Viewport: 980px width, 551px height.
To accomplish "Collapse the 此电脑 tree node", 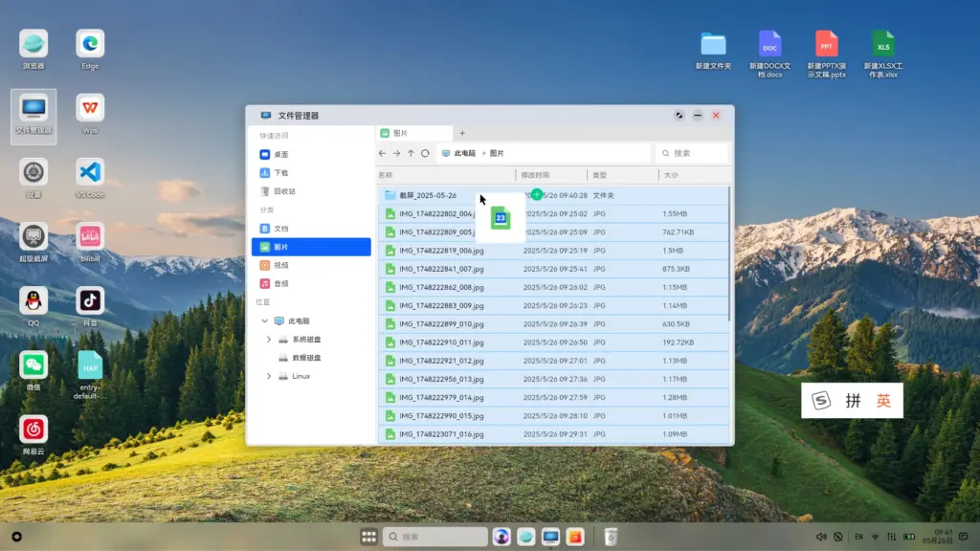I will point(265,321).
